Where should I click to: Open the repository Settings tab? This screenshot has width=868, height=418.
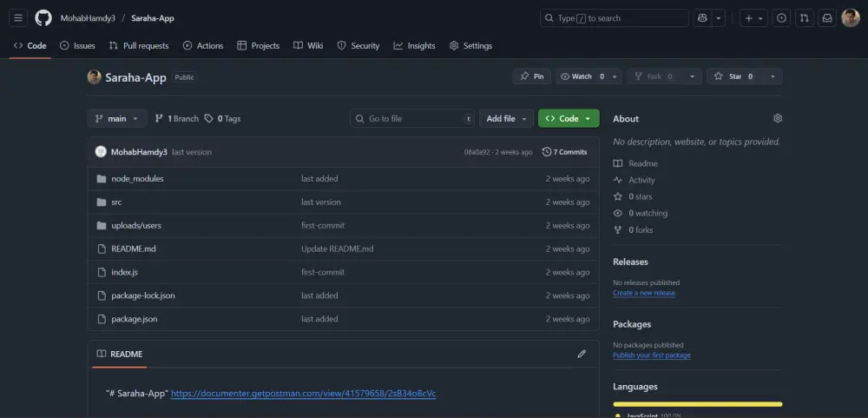(470, 45)
